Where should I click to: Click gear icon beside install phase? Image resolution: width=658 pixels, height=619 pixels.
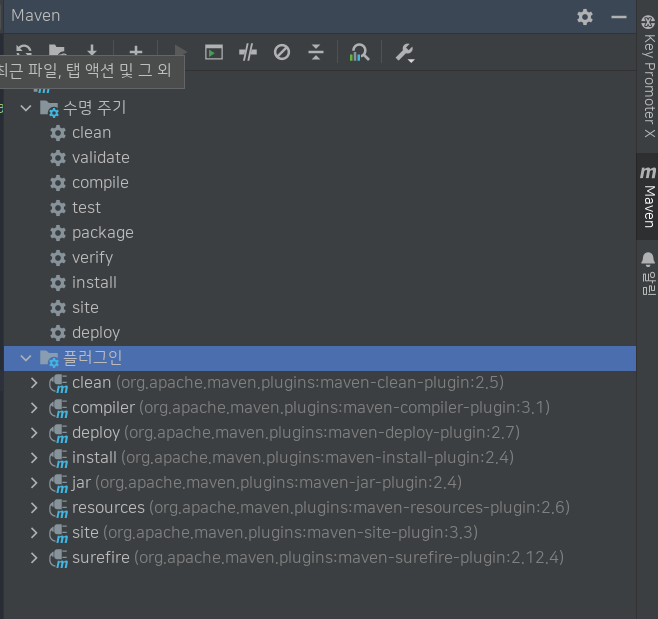point(58,283)
